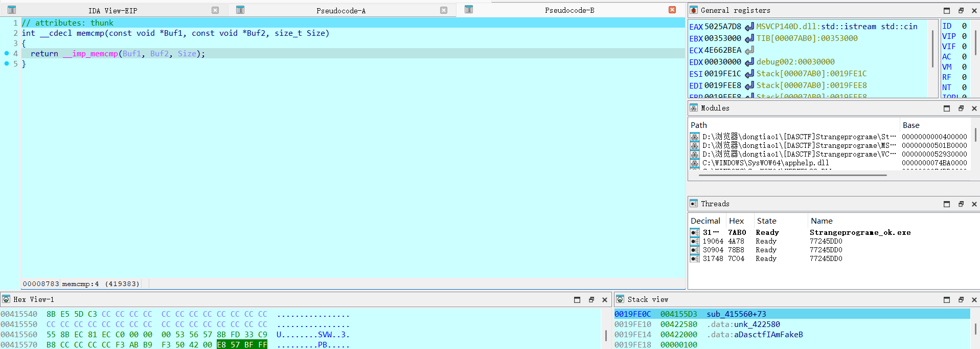Toggle the RF flag value

(964, 77)
